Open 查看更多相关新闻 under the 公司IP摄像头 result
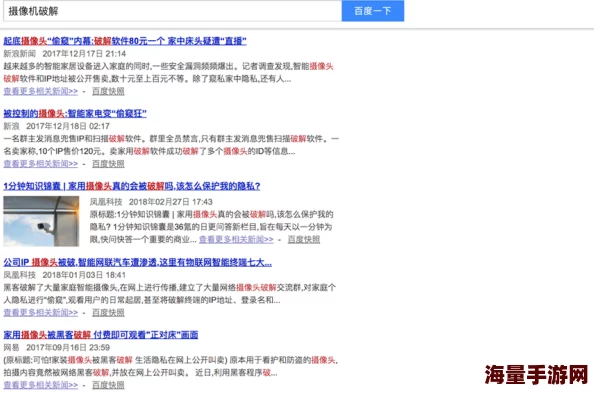 (41, 313)
